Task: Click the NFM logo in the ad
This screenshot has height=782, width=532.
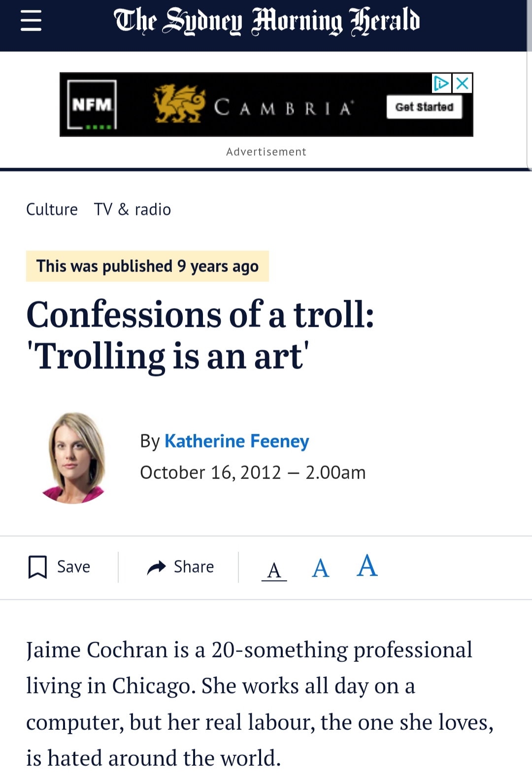Action: pyautogui.click(x=92, y=105)
